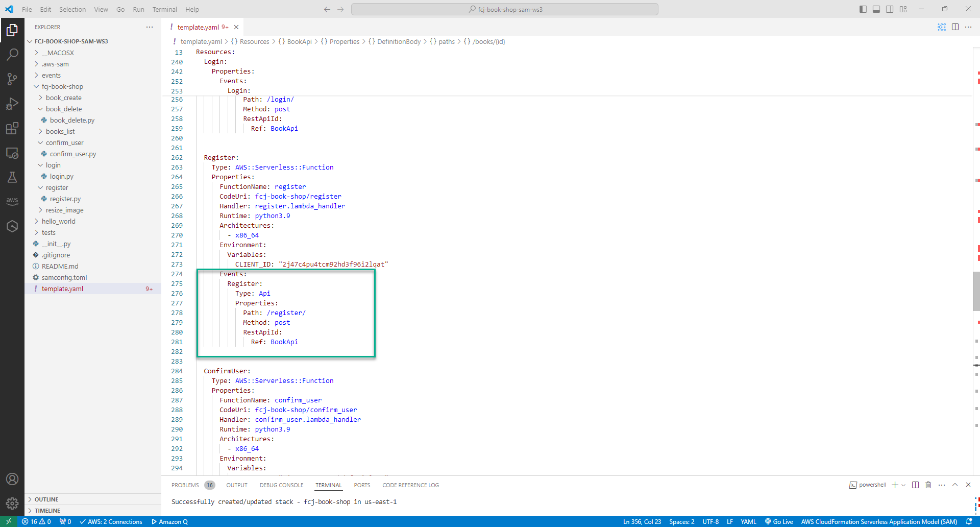Open the Testing flask icon

point(12,177)
